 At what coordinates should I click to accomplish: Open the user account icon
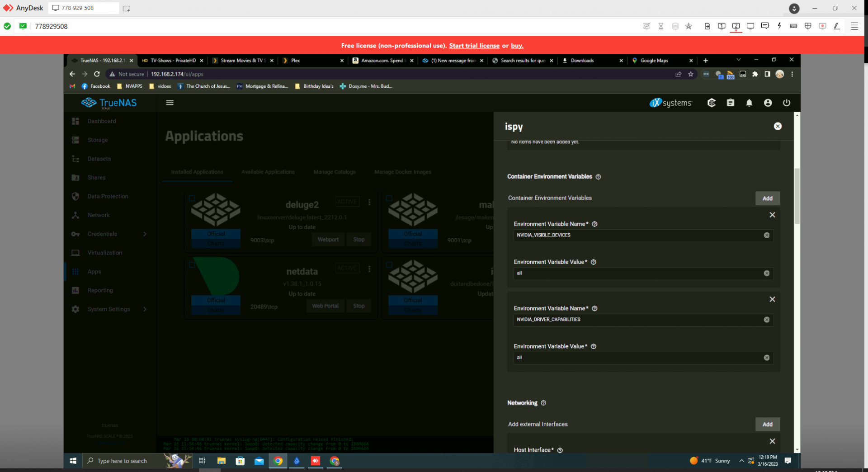(768, 103)
